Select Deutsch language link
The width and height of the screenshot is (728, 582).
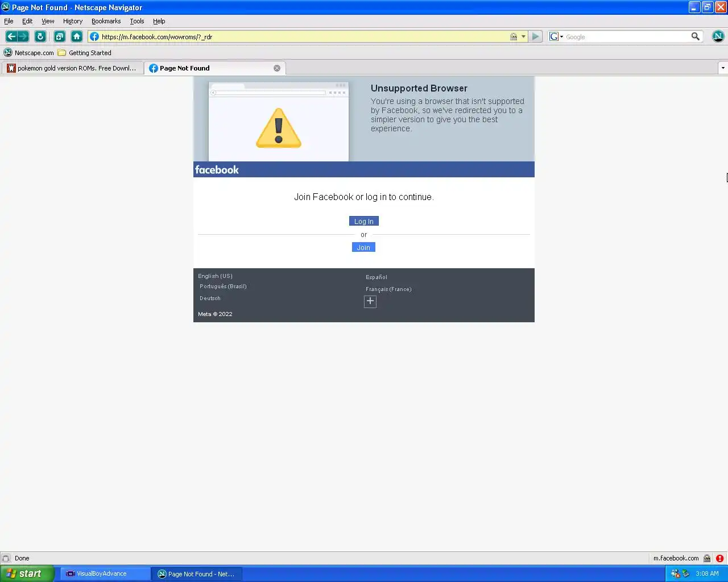tap(210, 298)
